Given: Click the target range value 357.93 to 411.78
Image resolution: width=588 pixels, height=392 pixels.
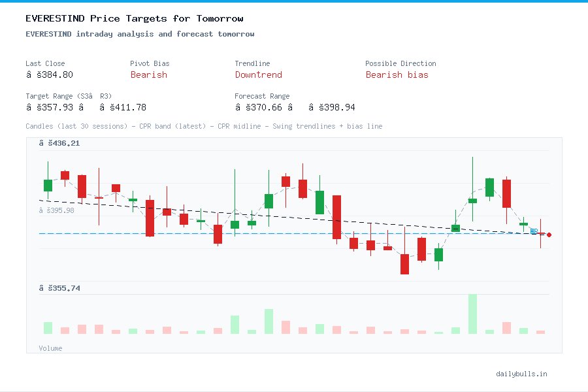Looking at the screenshot, I should click(x=86, y=107).
